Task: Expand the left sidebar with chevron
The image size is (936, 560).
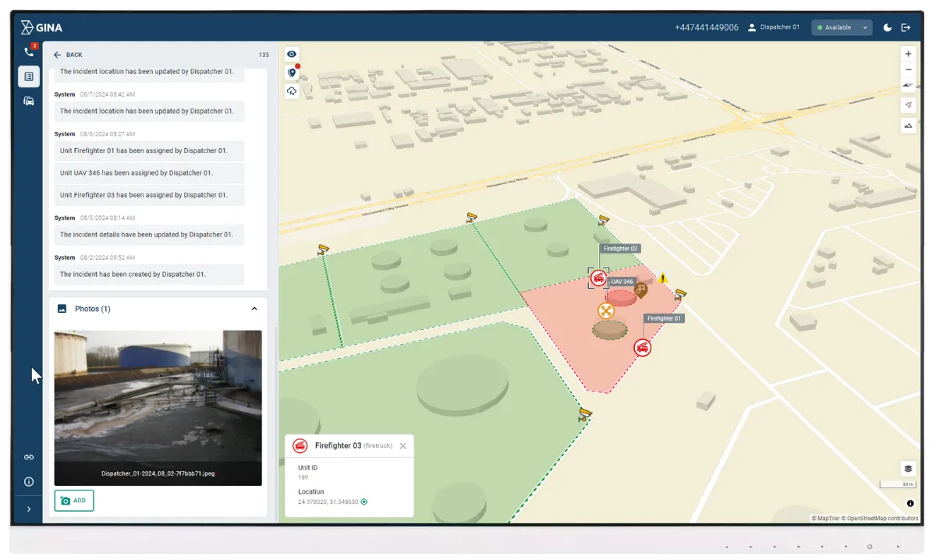Action: tap(29, 509)
